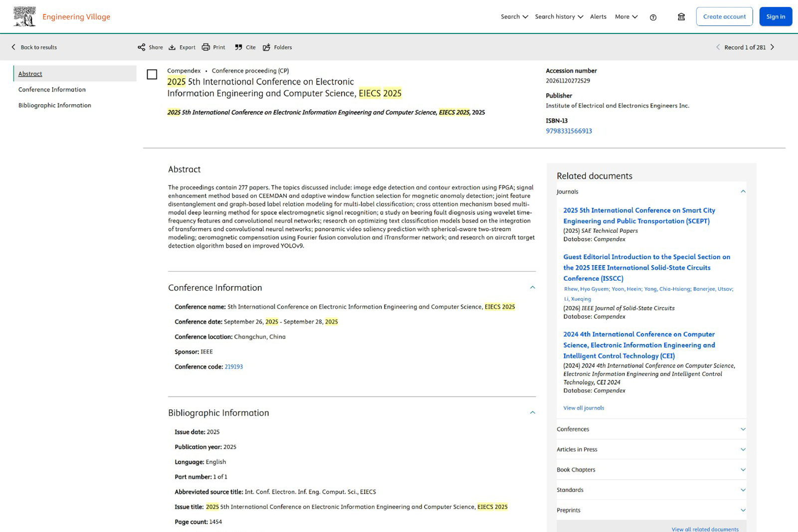Go to next record arrow
The image size is (798, 532).
(x=773, y=47)
